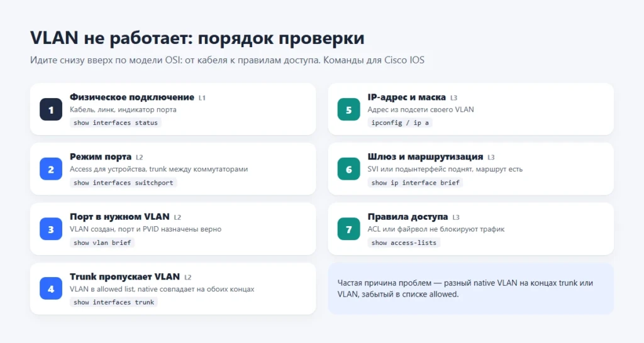Click the command "show interfaces switchport"
Viewport: 644px width, 343px height.
coord(123,183)
